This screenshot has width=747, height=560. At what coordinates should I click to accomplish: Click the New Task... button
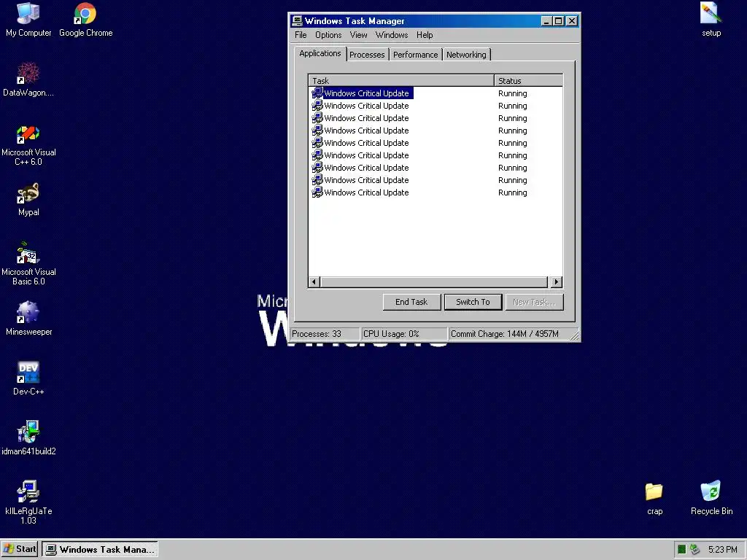coord(534,302)
